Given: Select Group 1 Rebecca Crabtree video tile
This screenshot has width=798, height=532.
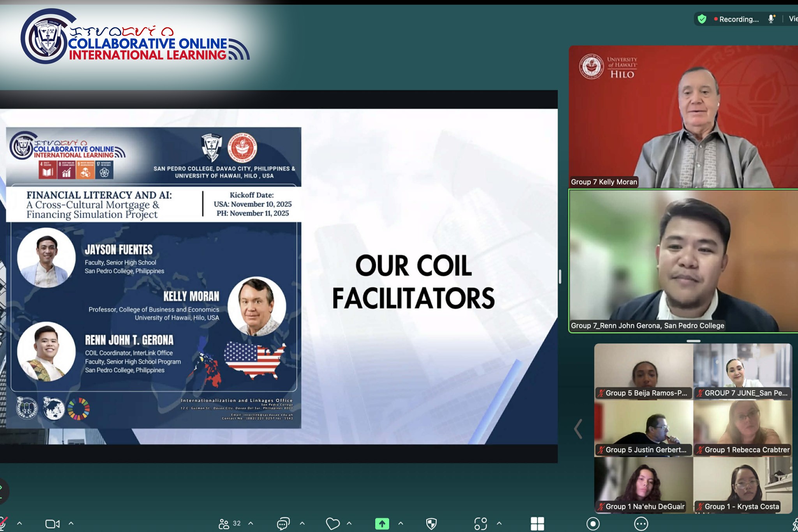Looking at the screenshot, I should coord(743,428).
